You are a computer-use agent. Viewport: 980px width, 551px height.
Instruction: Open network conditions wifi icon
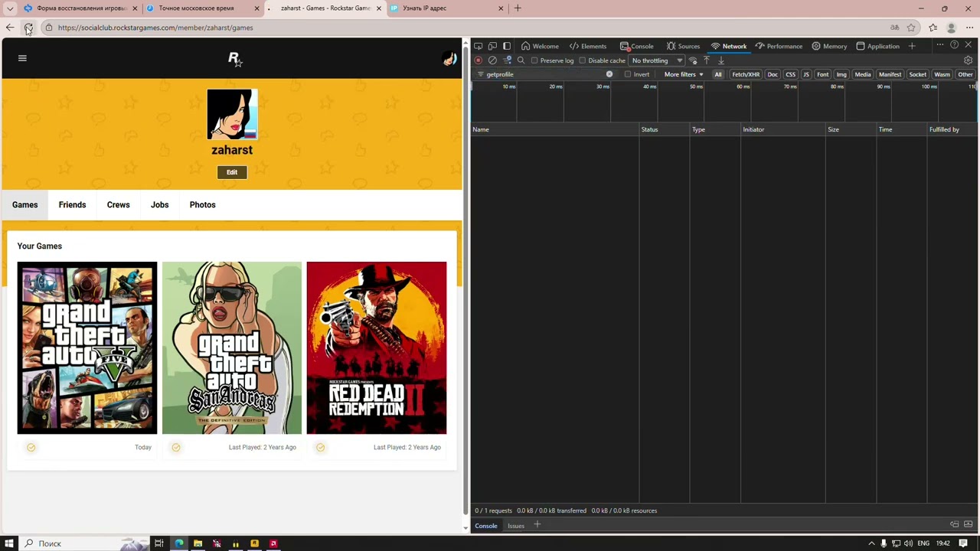click(693, 60)
